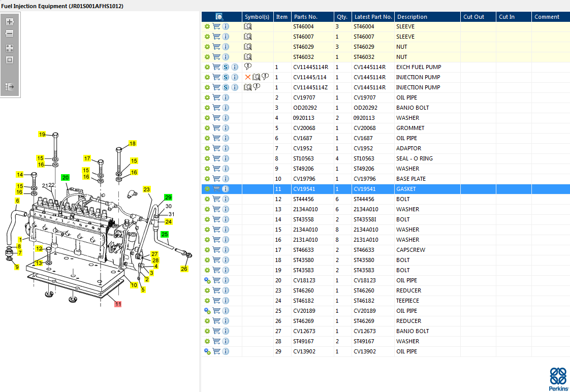Image resolution: width=570 pixels, height=392 pixels.
Task: Show info for ST46007 SLEEVE
Action: click(x=226, y=37)
